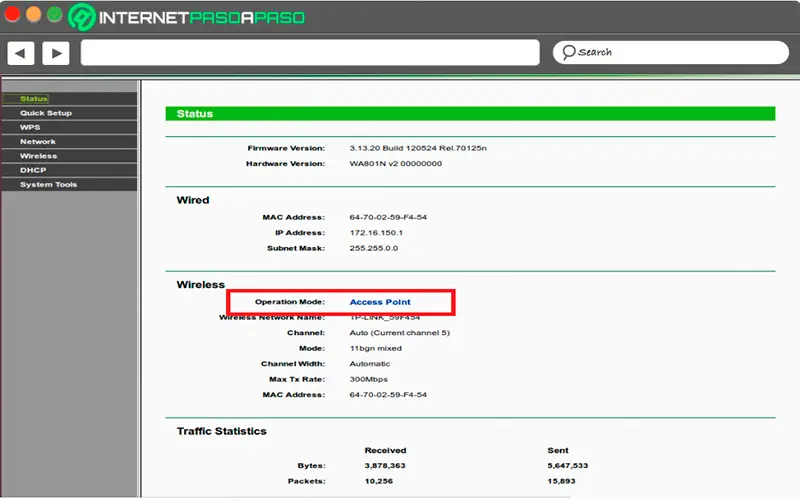Click the magnifier icon in search box

coord(568,52)
